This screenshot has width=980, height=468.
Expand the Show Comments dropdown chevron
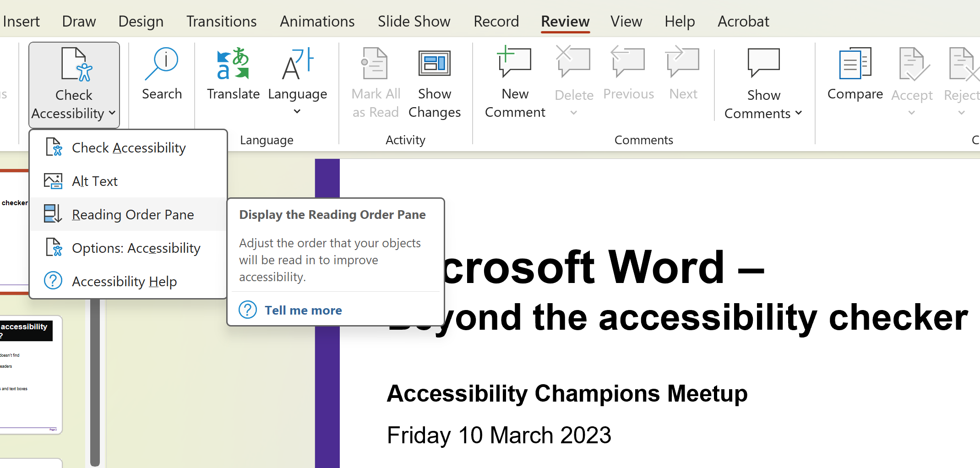click(x=799, y=113)
